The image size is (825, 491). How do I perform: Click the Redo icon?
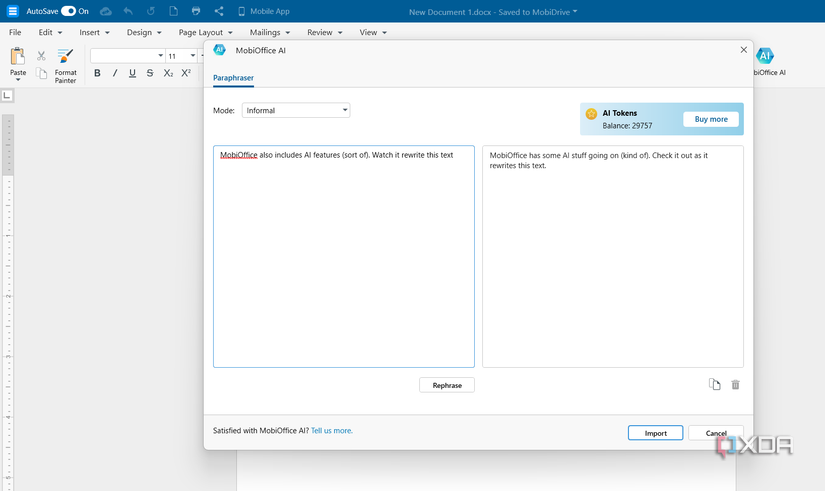click(x=150, y=11)
